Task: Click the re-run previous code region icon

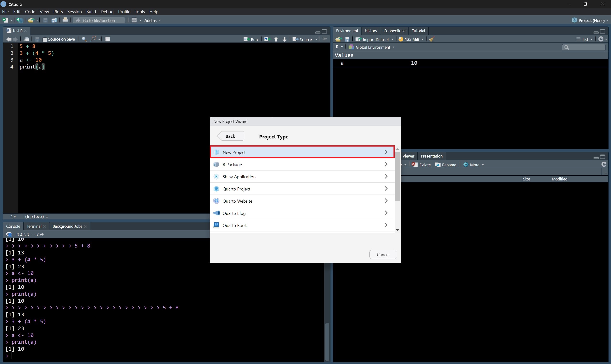Action: 267,39
